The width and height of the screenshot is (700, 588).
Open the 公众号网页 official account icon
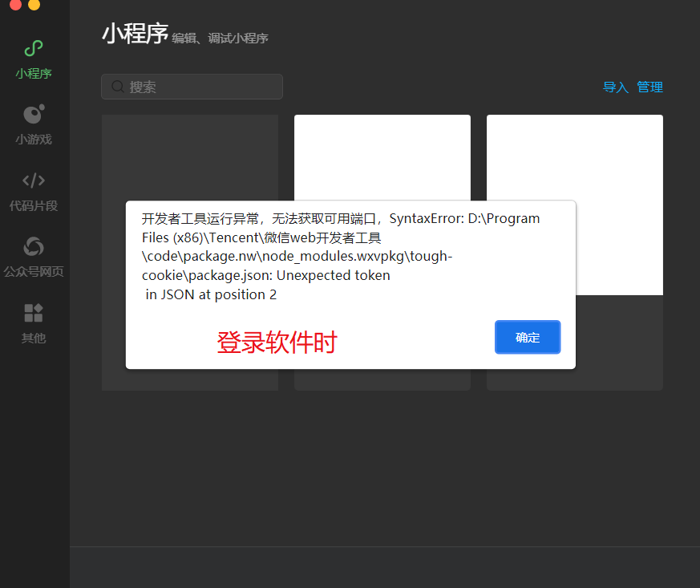34,246
